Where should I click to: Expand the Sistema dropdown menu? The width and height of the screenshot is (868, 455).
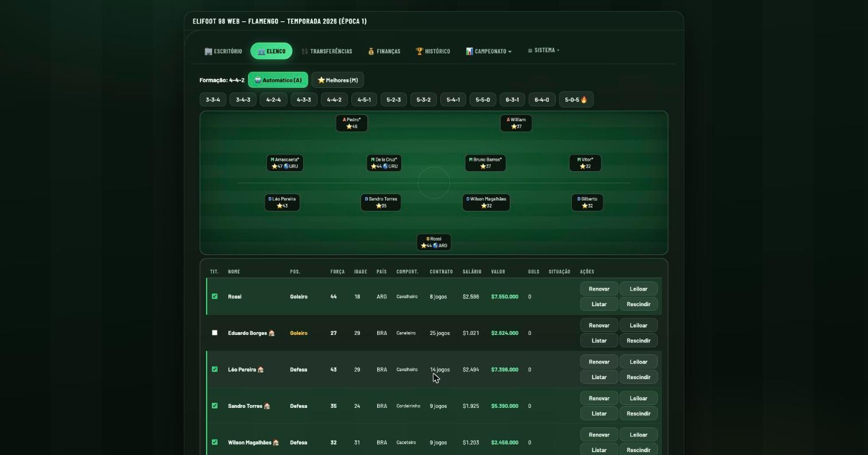[544, 51]
